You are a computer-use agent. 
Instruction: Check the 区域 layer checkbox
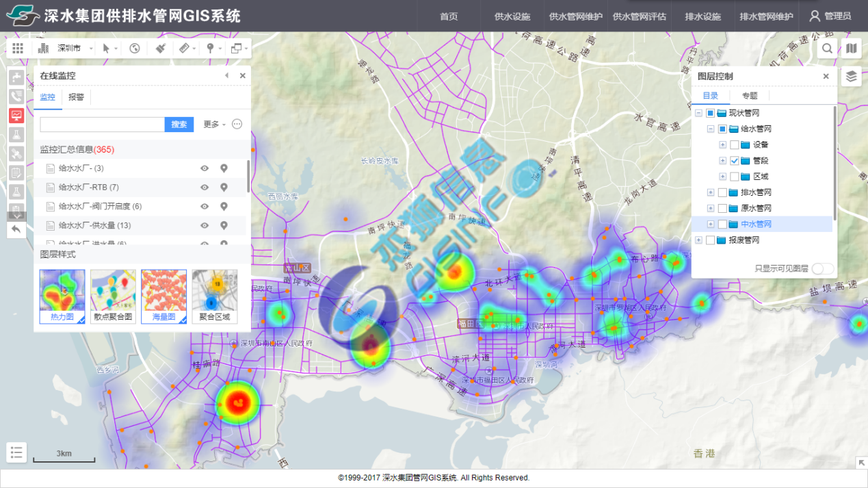pos(735,177)
